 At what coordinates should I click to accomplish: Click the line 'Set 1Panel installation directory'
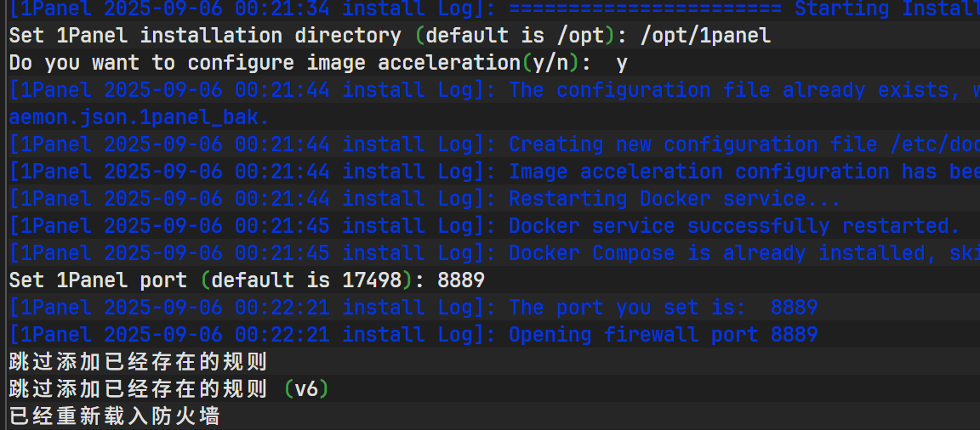[x=390, y=36]
